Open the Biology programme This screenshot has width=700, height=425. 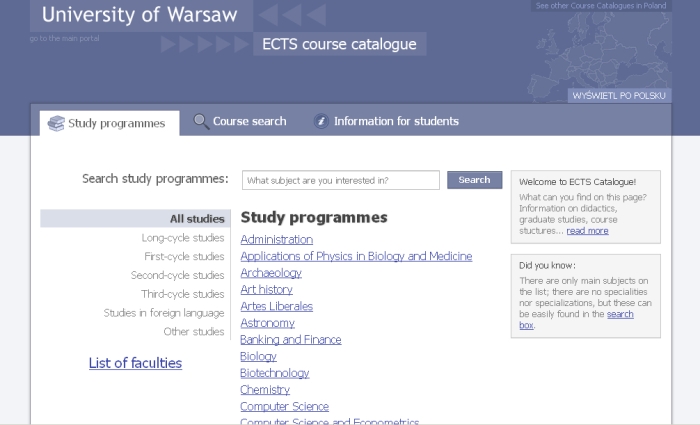[258, 356]
